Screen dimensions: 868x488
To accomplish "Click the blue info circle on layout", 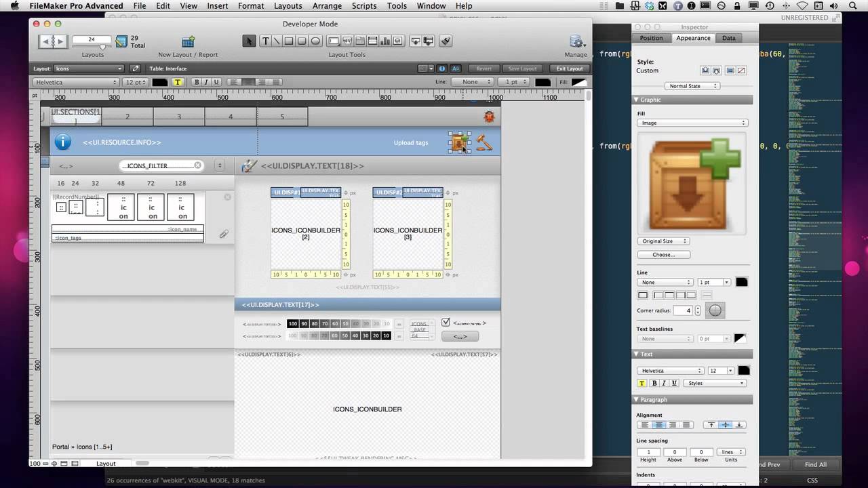I will tap(63, 142).
